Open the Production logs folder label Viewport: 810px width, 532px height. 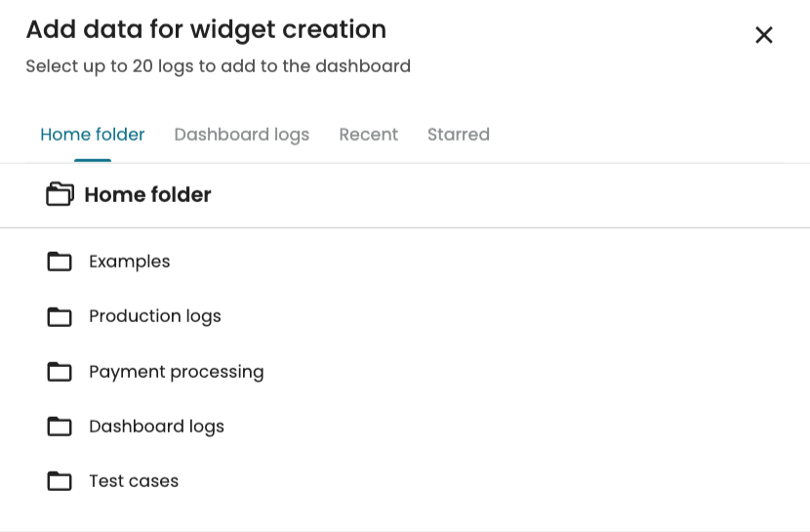[155, 316]
